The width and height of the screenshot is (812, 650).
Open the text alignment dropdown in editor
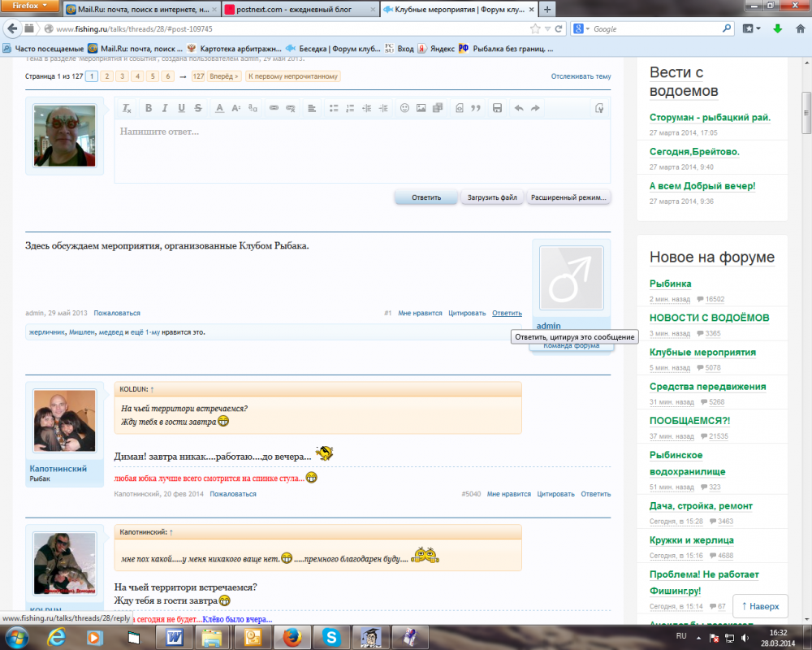tap(312, 108)
